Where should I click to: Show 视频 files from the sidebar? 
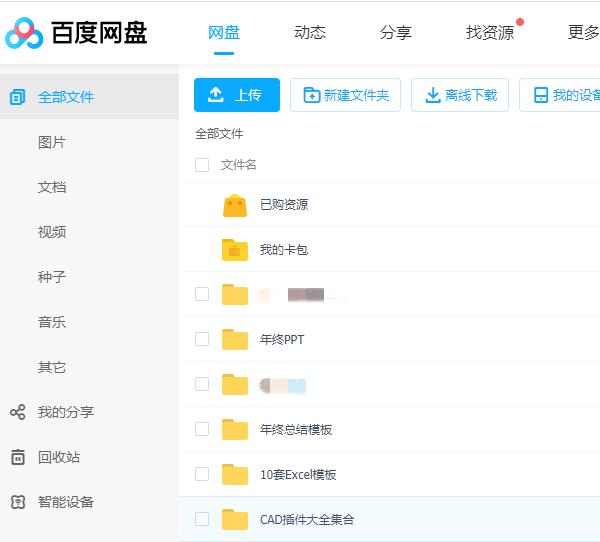(52, 232)
